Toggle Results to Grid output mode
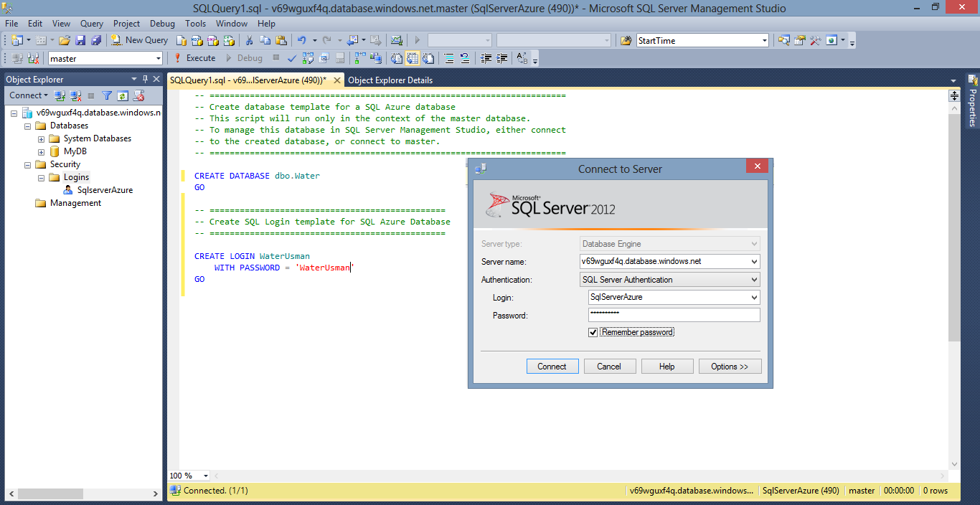The width and height of the screenshot is (980, 505). tap(413, 58)
